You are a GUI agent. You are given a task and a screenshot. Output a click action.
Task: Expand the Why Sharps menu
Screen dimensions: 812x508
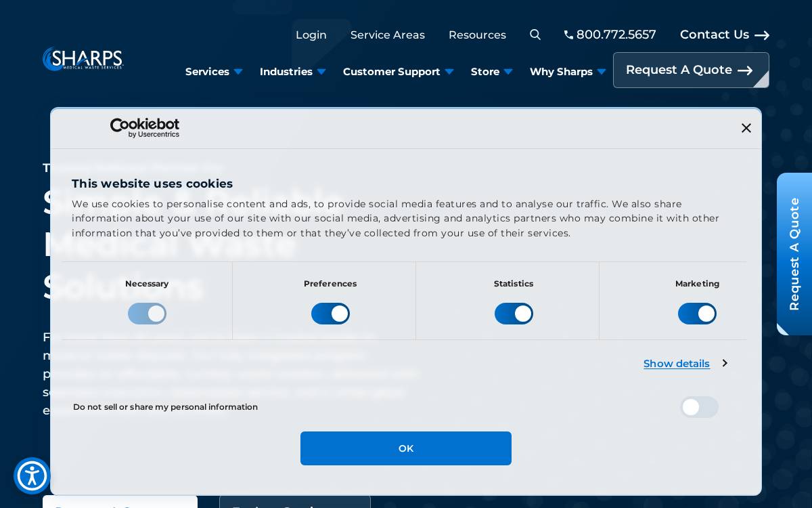[567, 72]
